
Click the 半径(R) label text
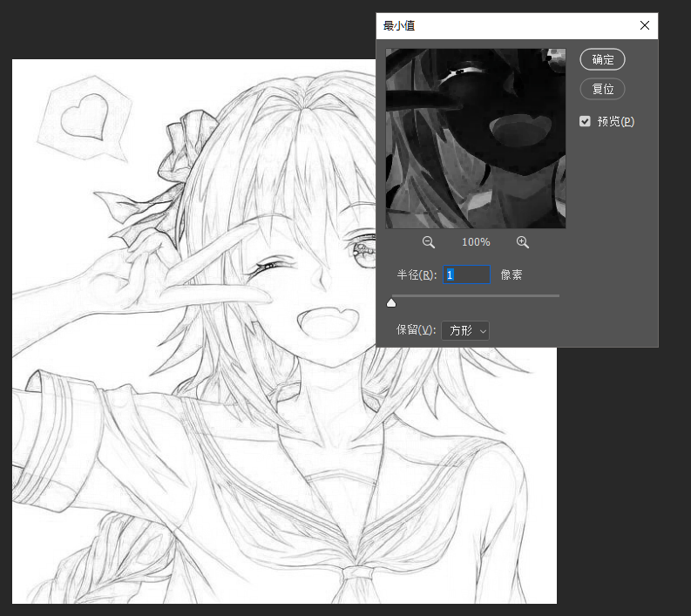pyautogui.click(x=417, y=275)
